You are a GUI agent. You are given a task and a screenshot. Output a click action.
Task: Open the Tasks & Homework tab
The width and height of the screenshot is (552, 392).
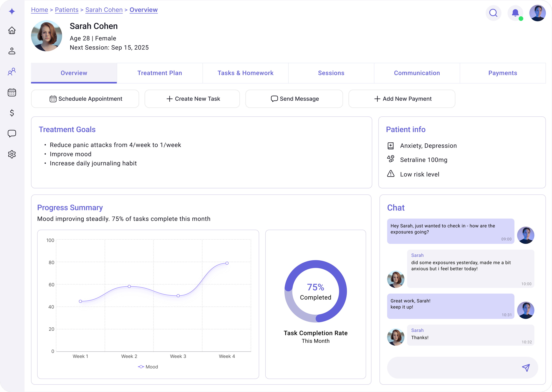[245, 73]
